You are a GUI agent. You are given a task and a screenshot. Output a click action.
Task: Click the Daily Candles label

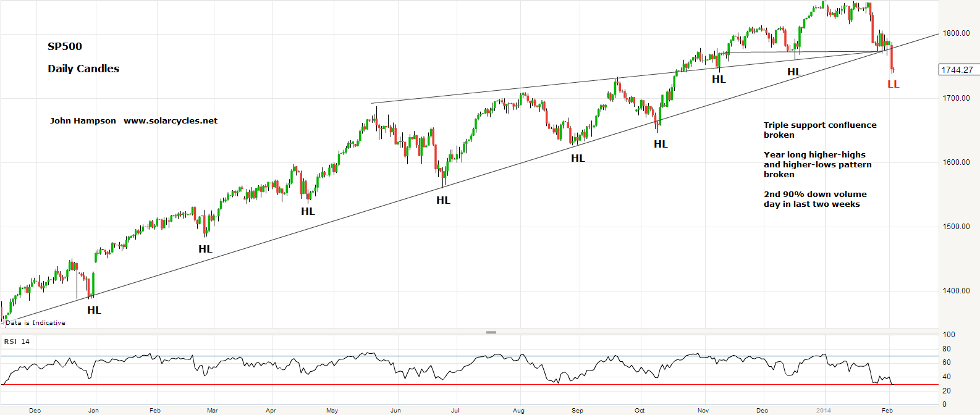(83, 69)
